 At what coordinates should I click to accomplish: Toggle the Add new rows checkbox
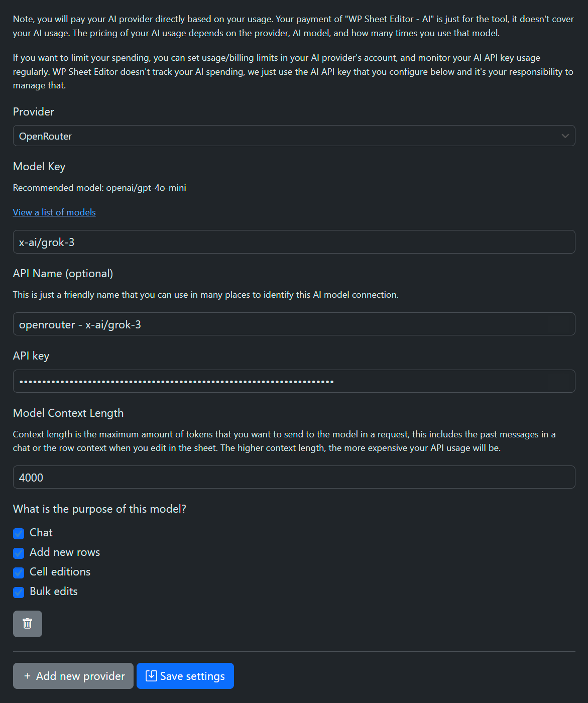[19, 553]
